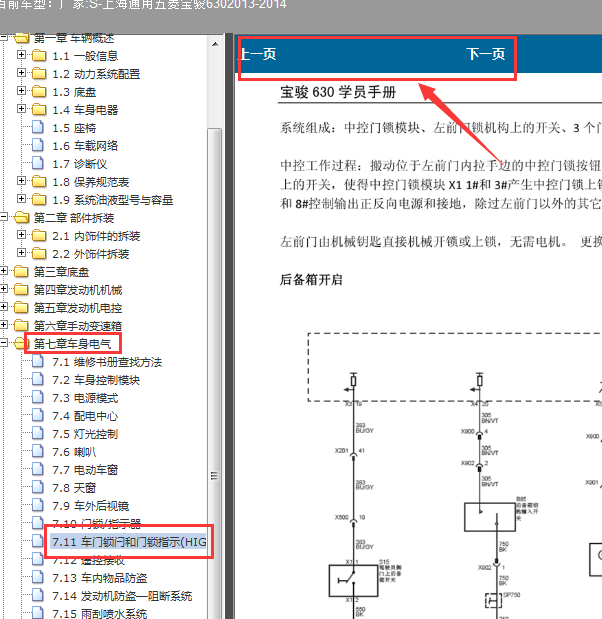This screenshot has height=619, width=602.
Task: Click the 7.4 配电中心 document icon
Action: 38,416
